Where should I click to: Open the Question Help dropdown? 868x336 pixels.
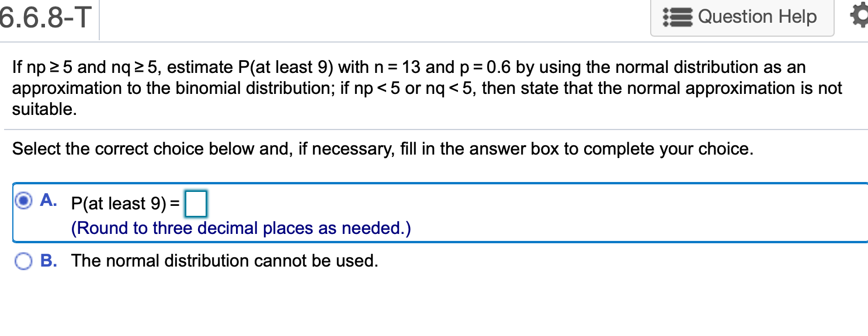coord(742,17)
